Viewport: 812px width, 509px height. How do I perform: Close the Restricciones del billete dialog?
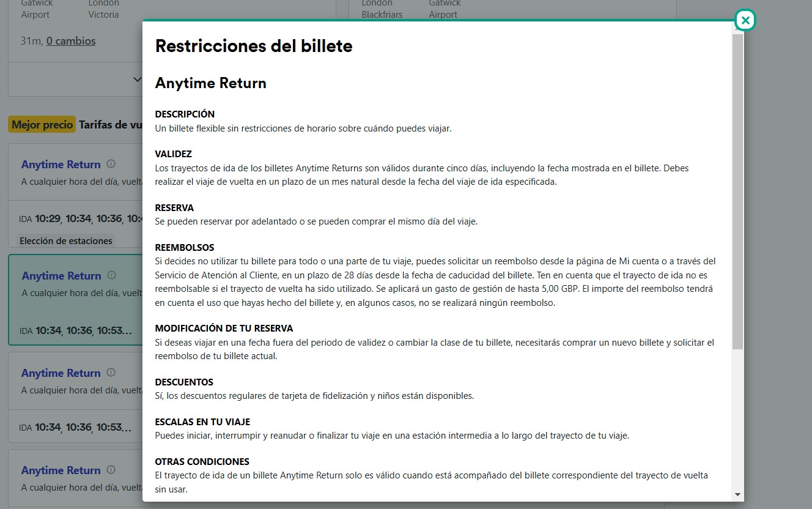(x=745, y=20)
